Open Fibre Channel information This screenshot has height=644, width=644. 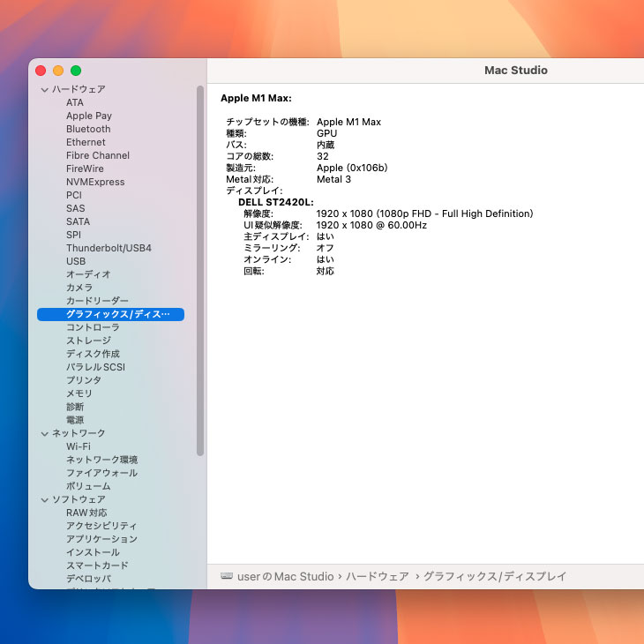tap(98, 155)
